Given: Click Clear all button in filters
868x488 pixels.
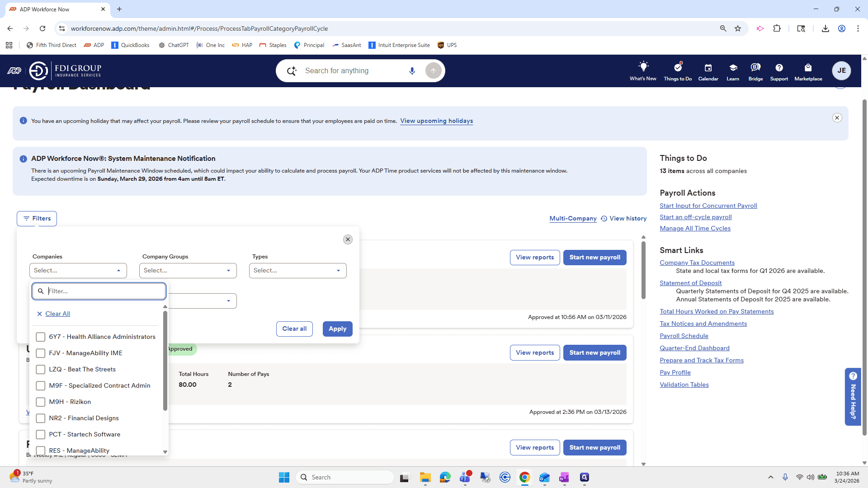Looking at the screenshot, I should tap(294, 329).
